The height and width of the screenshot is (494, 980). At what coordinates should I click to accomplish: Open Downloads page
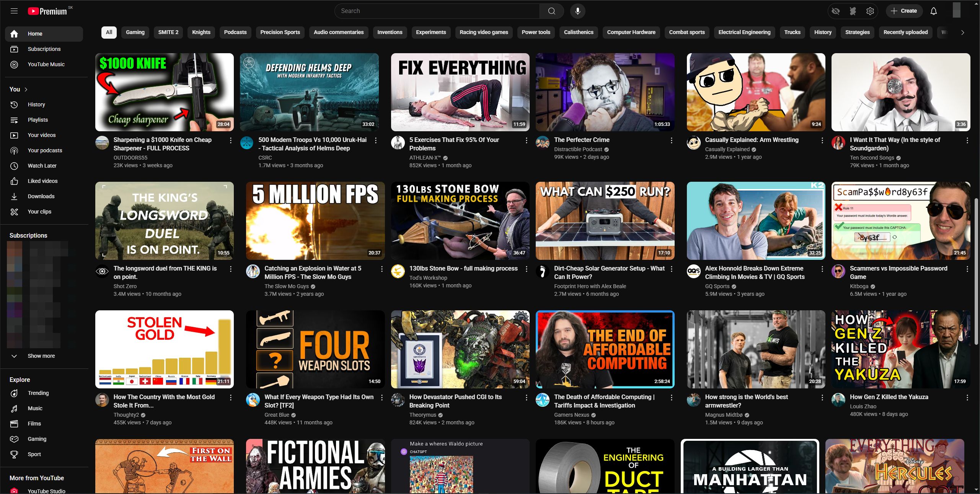(x=44, y=196)
